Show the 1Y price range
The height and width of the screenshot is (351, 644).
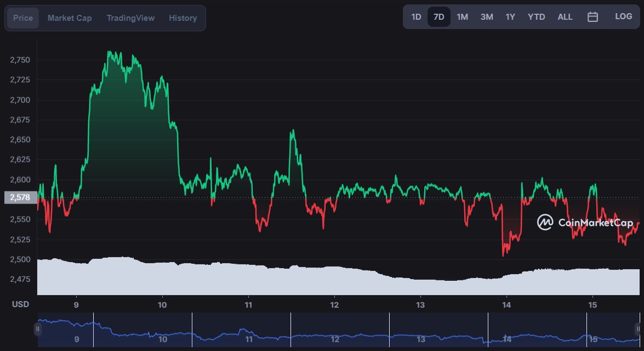click(x=510, y=17)
